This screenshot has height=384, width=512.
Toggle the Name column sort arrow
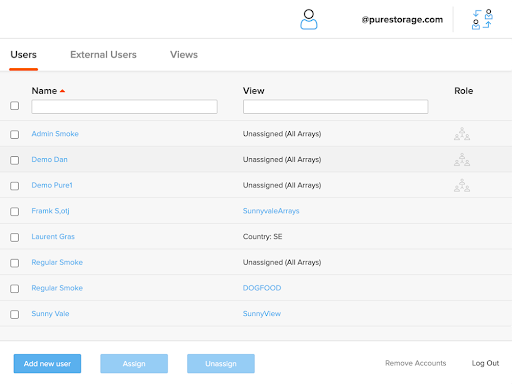pos(62,91)
